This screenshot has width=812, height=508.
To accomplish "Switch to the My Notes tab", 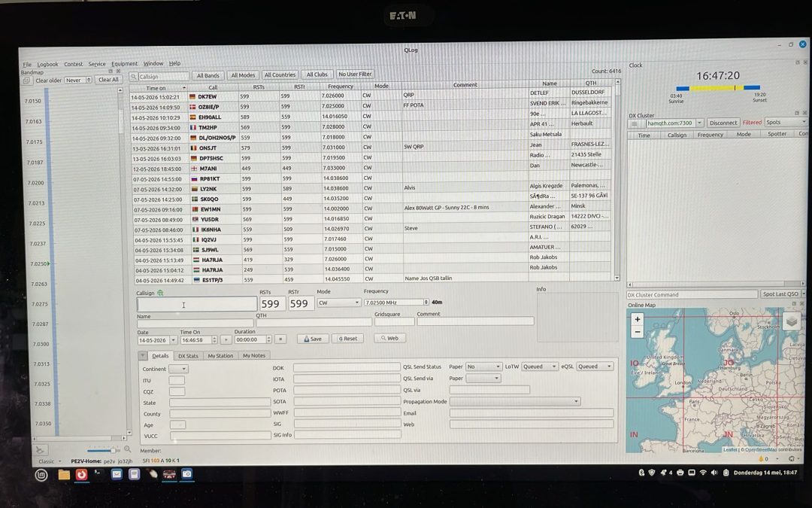I will (x=254, y=355).
